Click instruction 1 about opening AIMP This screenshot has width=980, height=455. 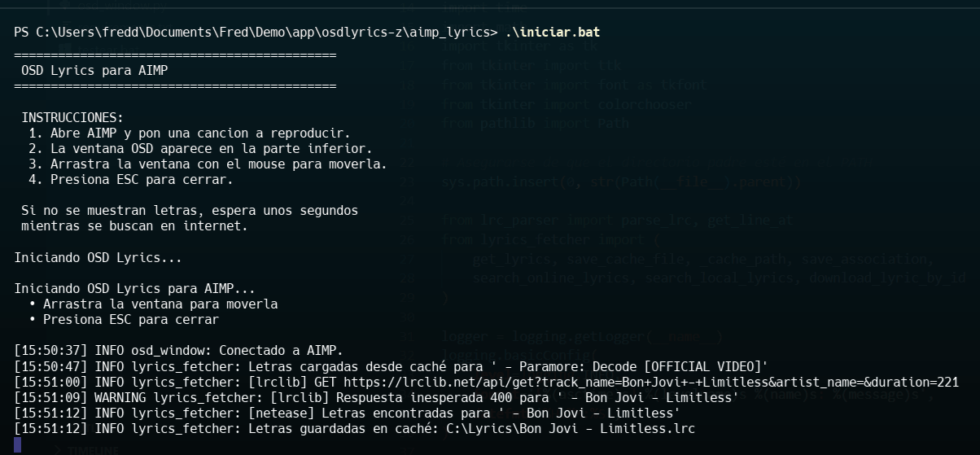tap(189, 133)
